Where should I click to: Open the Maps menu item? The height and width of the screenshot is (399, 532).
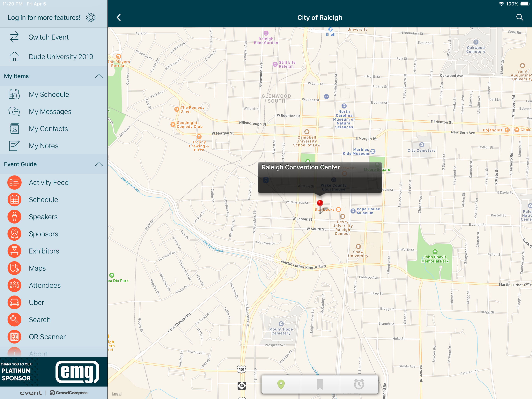click(x=37, y=268)
